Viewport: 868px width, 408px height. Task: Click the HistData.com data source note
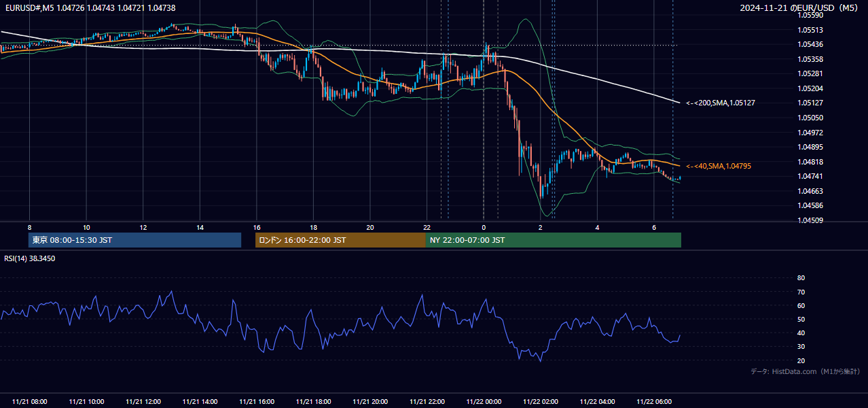point(805,371)
